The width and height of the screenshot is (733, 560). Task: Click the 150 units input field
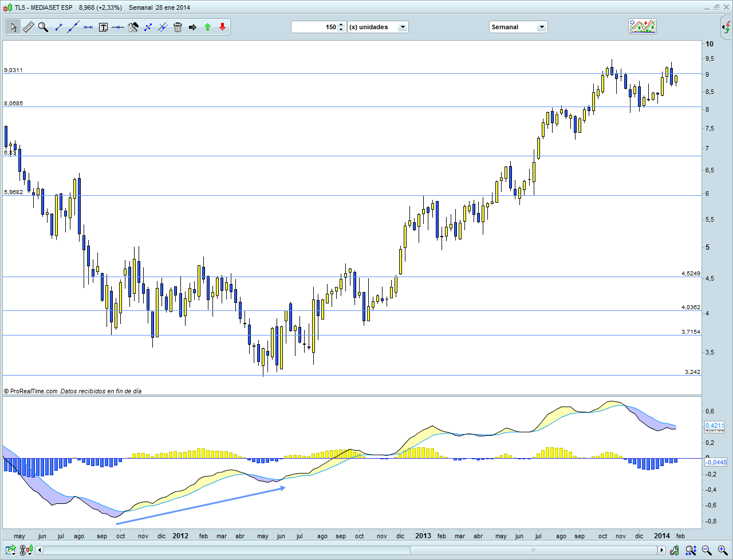coord(315,27)
